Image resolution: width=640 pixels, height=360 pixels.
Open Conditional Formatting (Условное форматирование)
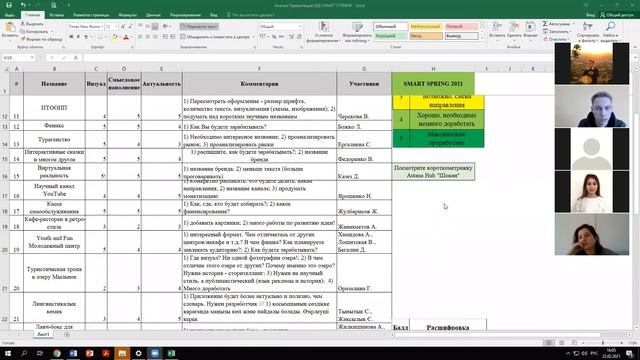click(x=323, y=32)
